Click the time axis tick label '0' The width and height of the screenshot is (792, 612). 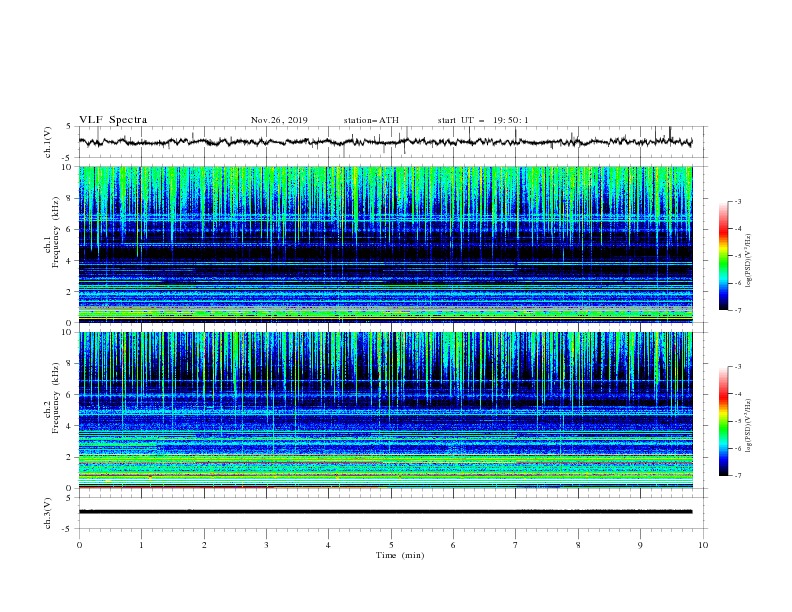coord(79,545)
